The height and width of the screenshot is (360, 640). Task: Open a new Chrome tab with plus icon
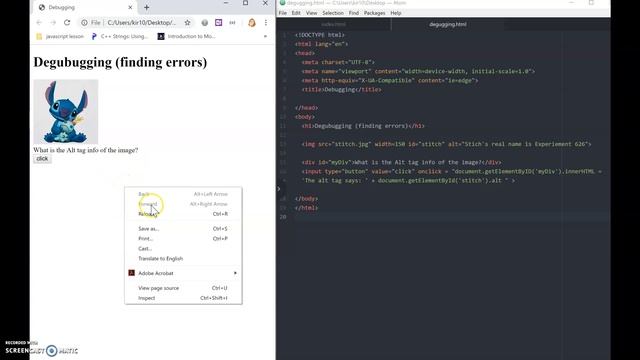tap(147, 7)
